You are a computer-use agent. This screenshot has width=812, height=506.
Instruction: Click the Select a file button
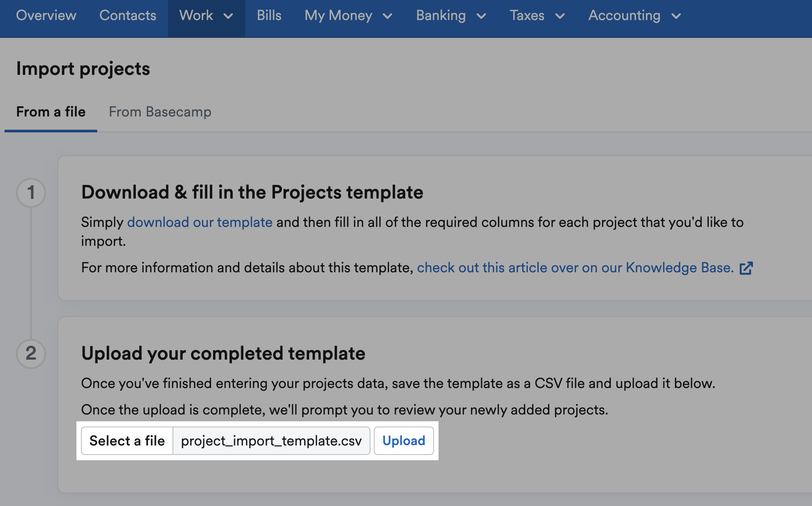[x=127, y=441]
